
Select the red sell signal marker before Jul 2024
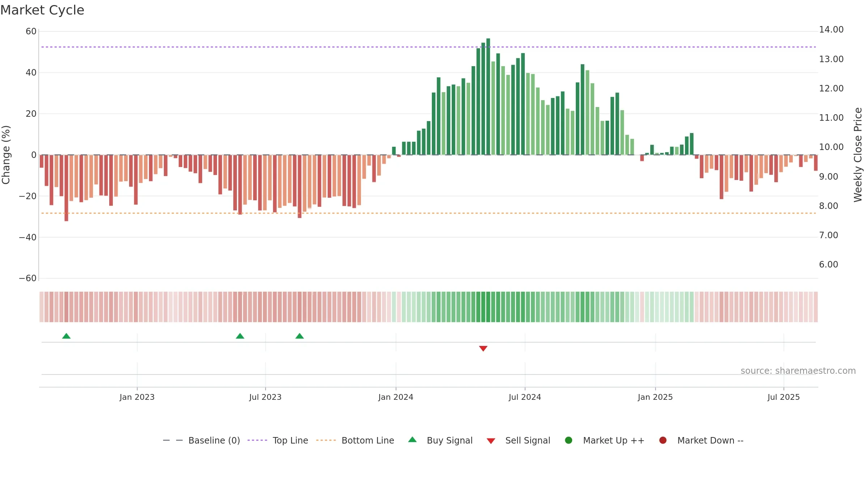coord(483,348)
